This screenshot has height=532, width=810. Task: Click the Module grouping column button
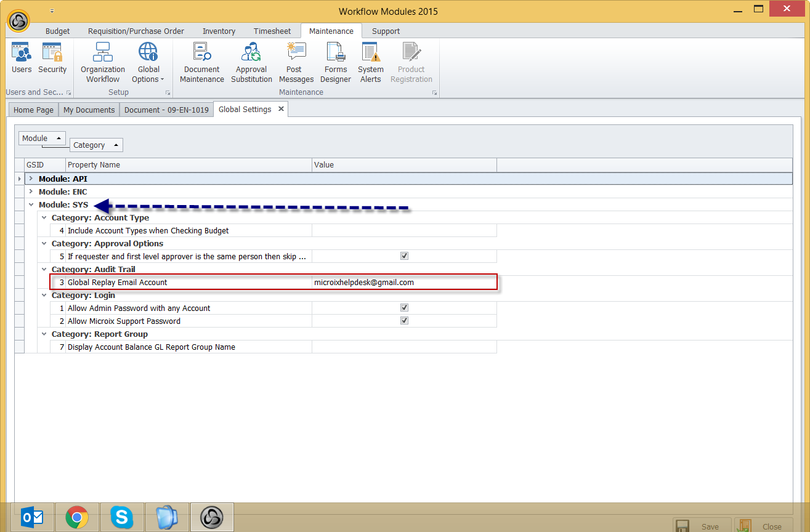click(41, 139)
